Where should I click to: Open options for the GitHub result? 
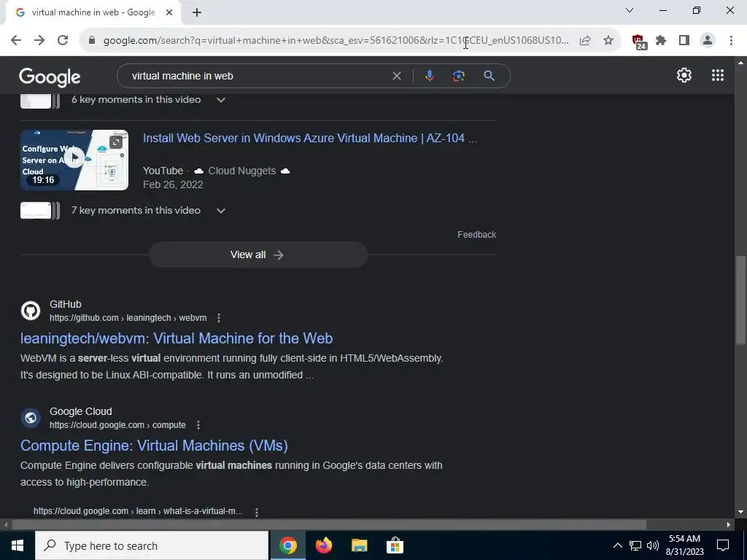219,318
